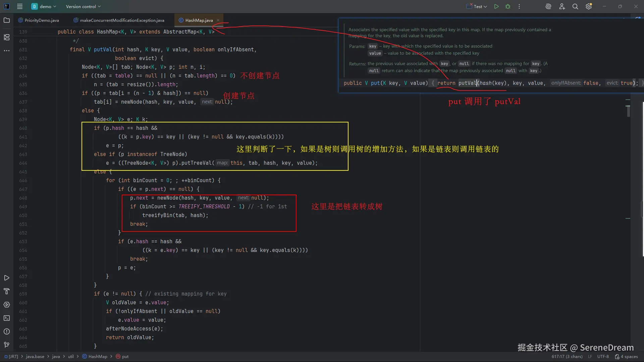Open the More Actions vertical dots menu
644x362 pixels.
[x=519, y=6]
